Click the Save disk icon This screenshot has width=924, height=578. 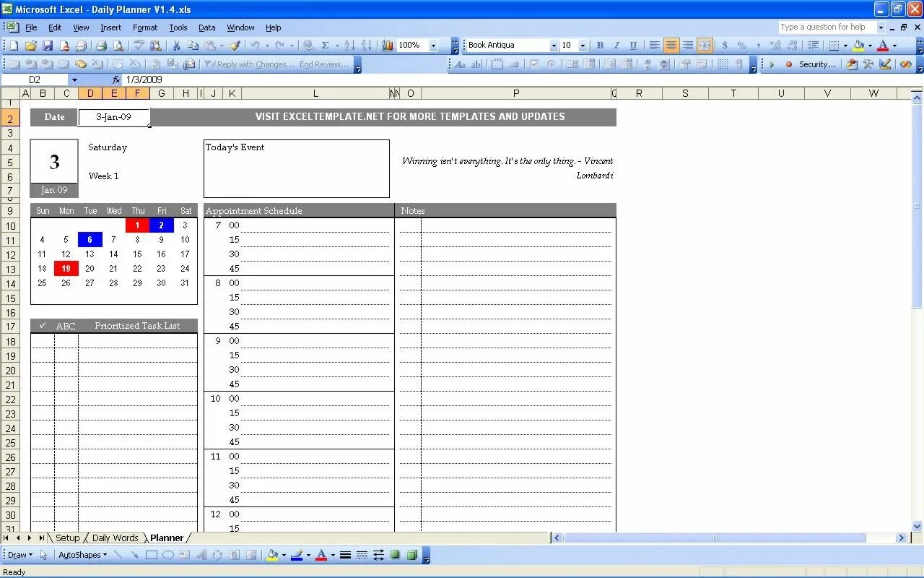click(48, 46)
